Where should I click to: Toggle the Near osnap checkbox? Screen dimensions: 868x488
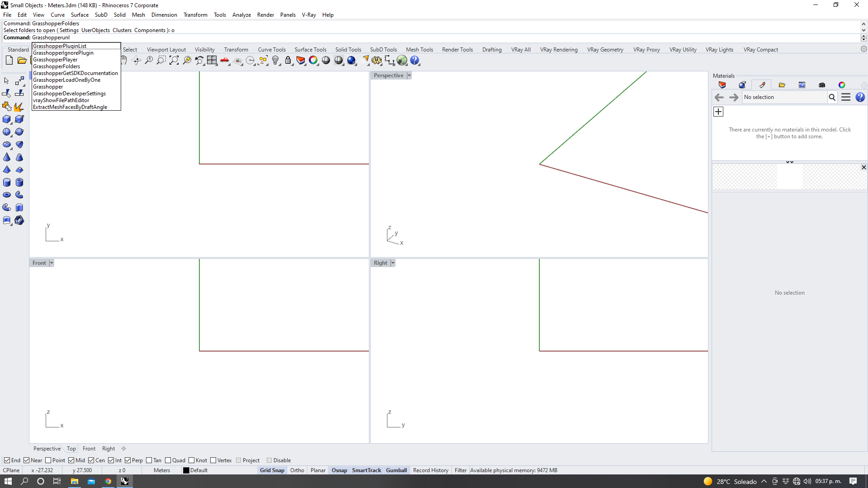click(x=27, y=460)
